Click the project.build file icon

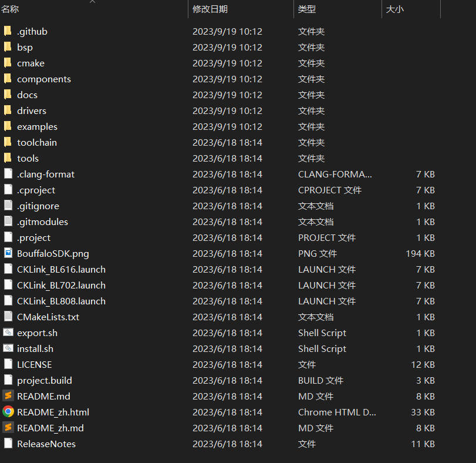click(x=8, y=380)
